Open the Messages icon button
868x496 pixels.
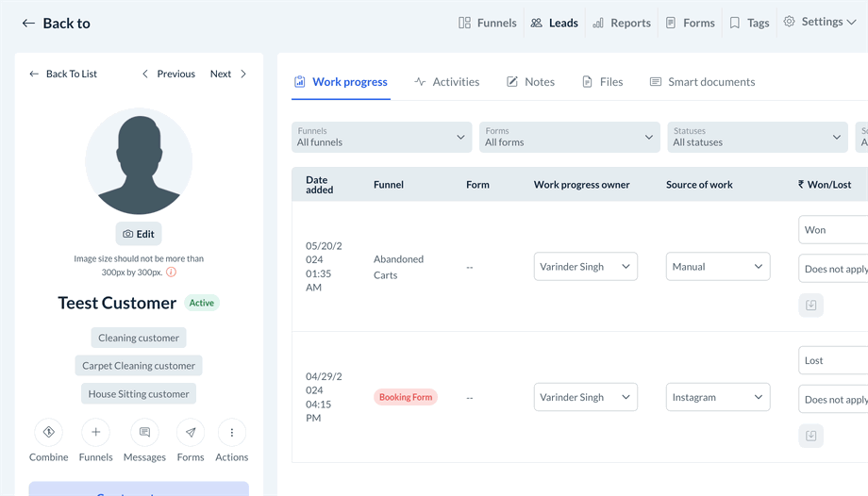pyautogui.click(x=144, y=432)
